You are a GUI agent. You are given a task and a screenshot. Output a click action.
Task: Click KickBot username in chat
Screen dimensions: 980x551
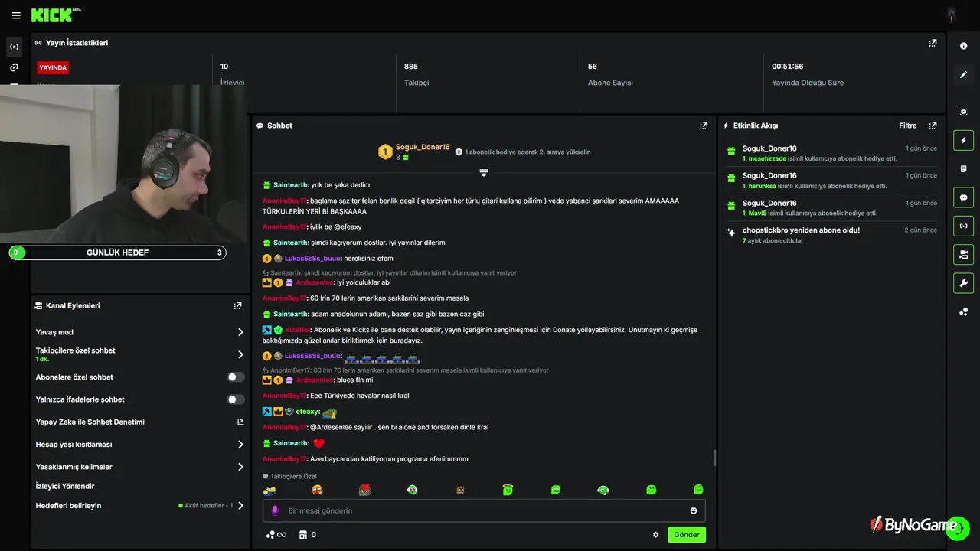(x=296, y=330)
